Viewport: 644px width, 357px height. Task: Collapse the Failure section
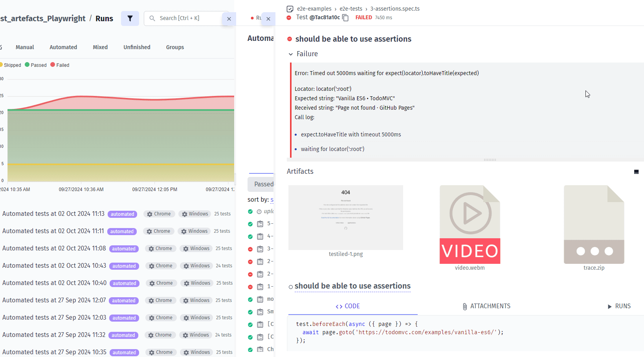click(291, 54)
